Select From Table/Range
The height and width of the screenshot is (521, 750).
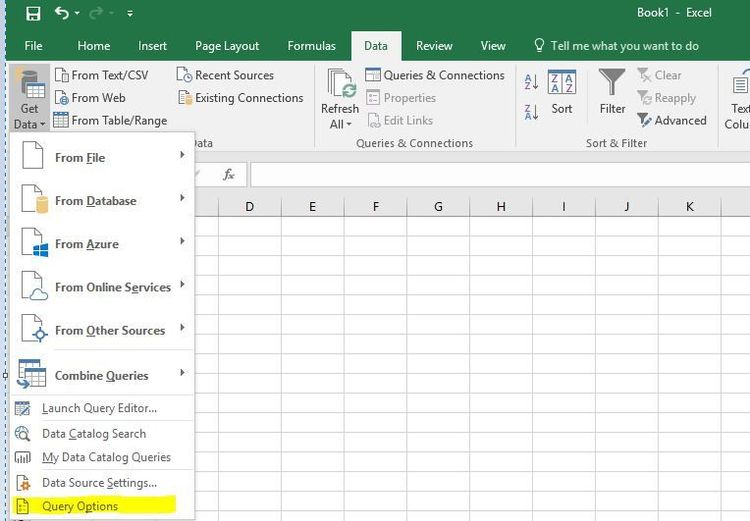[x=110, y=120]
